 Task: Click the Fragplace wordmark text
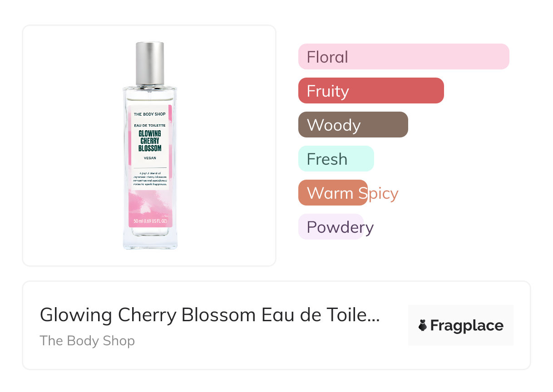point(467,325)
